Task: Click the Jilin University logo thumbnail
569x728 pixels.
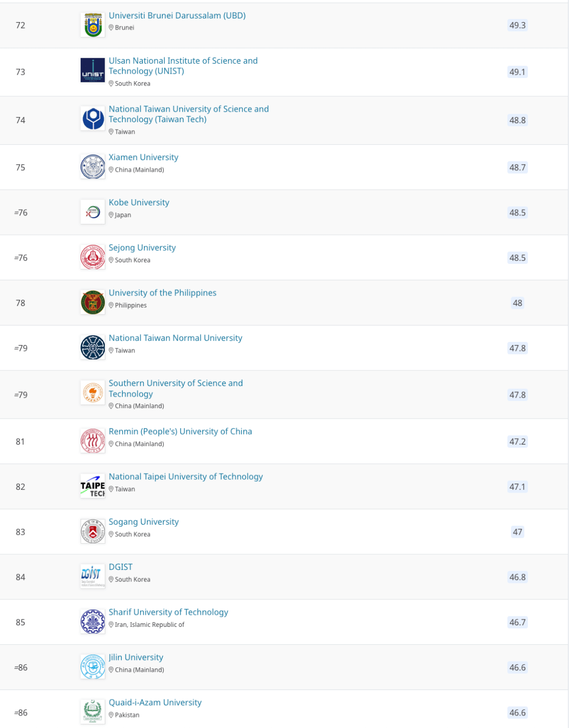Action: point(93,667)
